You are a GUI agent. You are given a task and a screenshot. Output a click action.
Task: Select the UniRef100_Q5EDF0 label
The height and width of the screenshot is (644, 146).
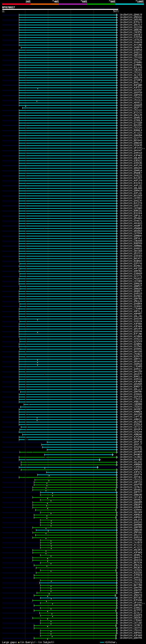coord(131,504)
